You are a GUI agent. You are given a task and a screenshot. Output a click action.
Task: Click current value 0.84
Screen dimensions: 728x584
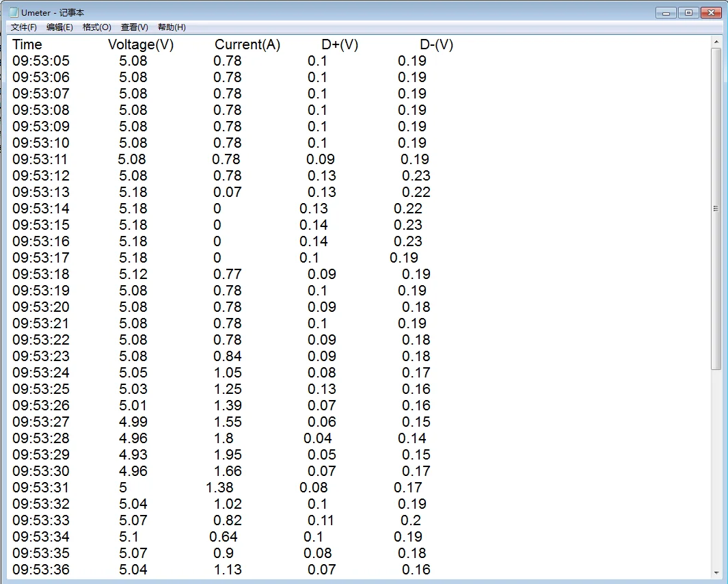tap(228, 356)
